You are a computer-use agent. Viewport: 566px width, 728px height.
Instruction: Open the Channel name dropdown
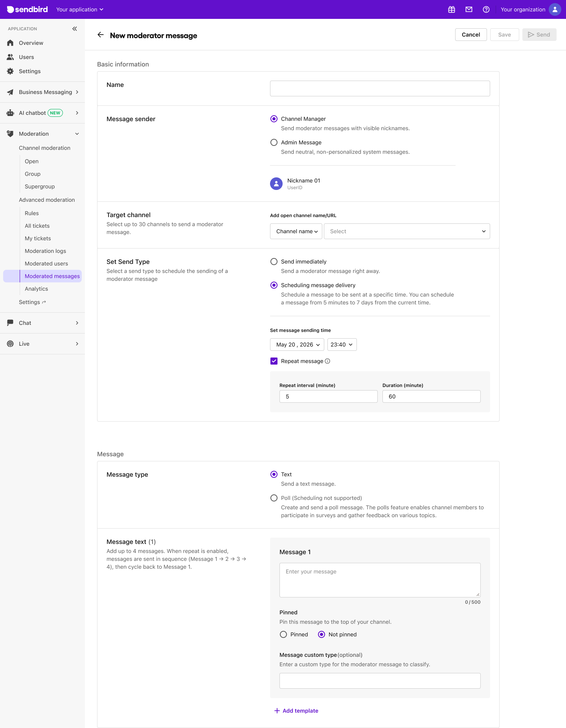click(x=296, y=231)
